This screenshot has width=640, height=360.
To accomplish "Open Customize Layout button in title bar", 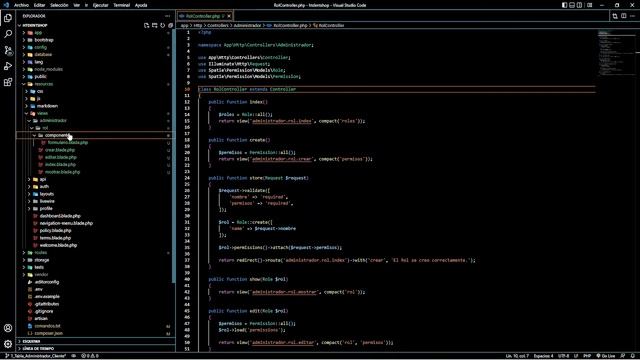I will 589,5.
